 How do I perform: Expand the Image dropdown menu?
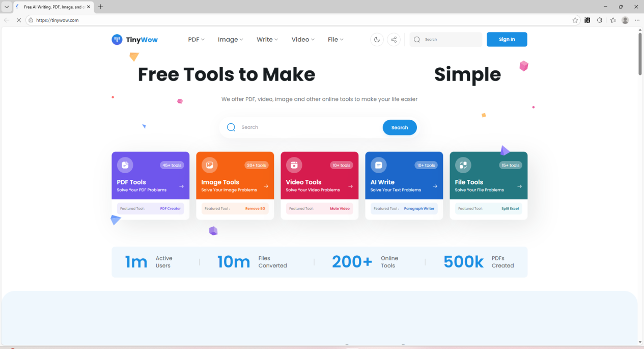pos(231,39)
